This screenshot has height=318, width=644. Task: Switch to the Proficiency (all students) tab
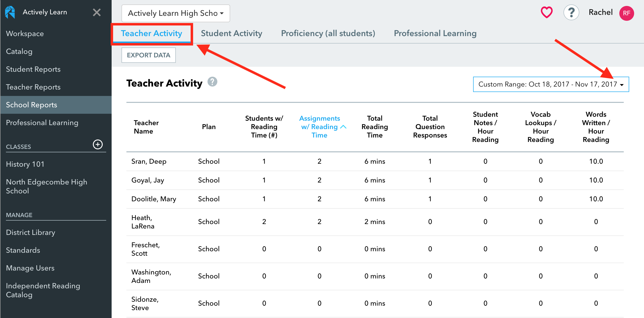click(328, 33)
